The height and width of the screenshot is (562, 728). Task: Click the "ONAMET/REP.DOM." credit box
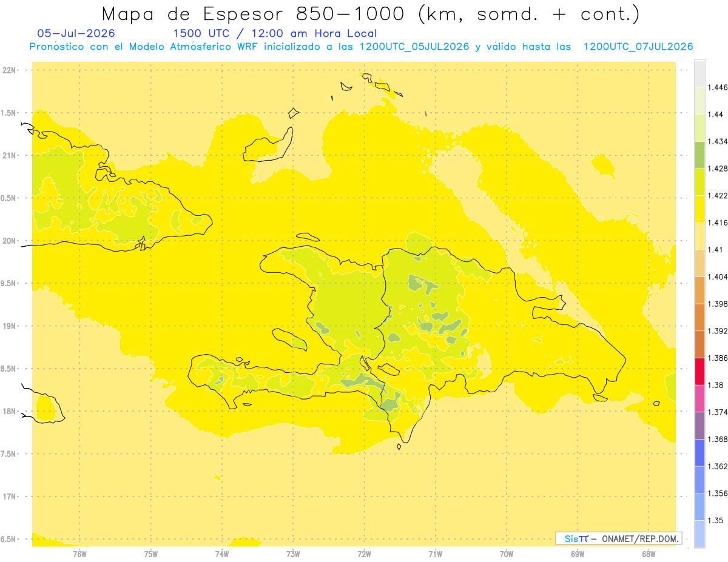[x=619, y=538]
